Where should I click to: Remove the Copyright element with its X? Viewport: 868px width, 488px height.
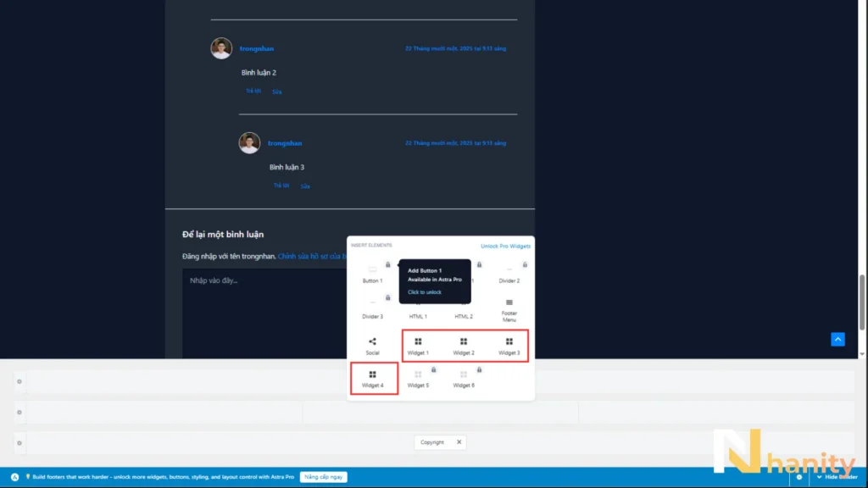pos(459,442)
